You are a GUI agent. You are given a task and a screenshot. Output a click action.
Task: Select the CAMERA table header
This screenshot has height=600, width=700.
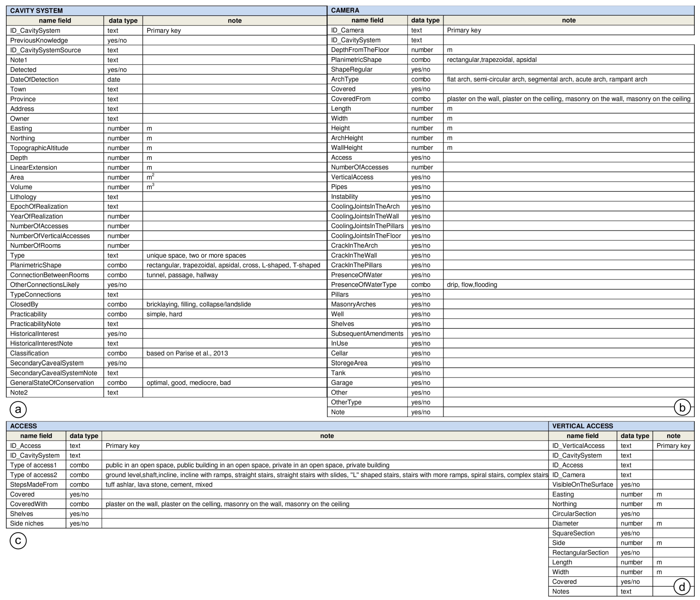coord(345,10)
